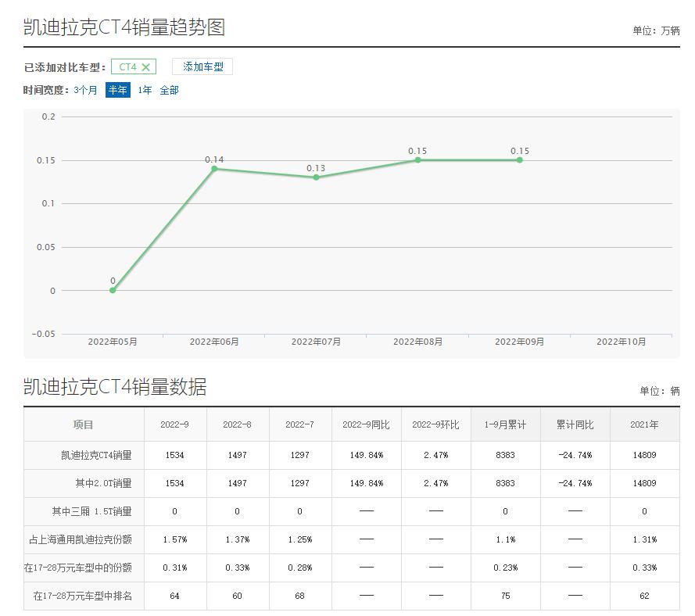Click the 0.13 data point for 2022年07月
This screenshot has height=616, width=695.
pos(315,177)
